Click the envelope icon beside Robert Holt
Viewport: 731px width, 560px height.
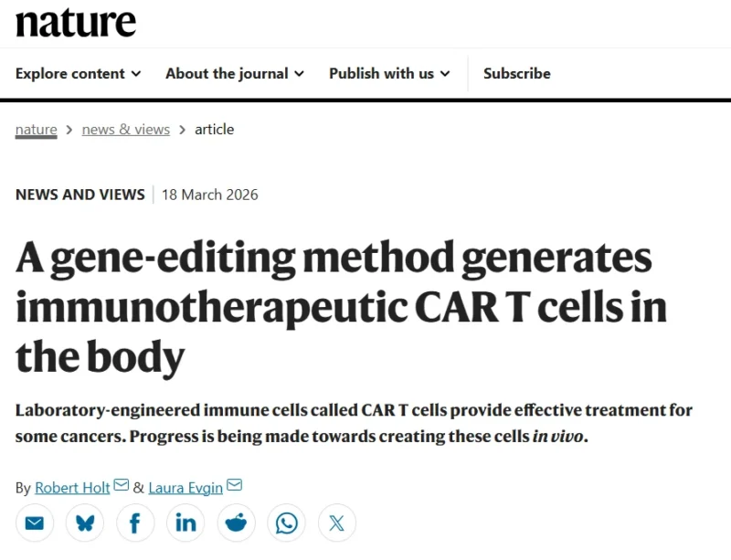click(x=122, y=486)
